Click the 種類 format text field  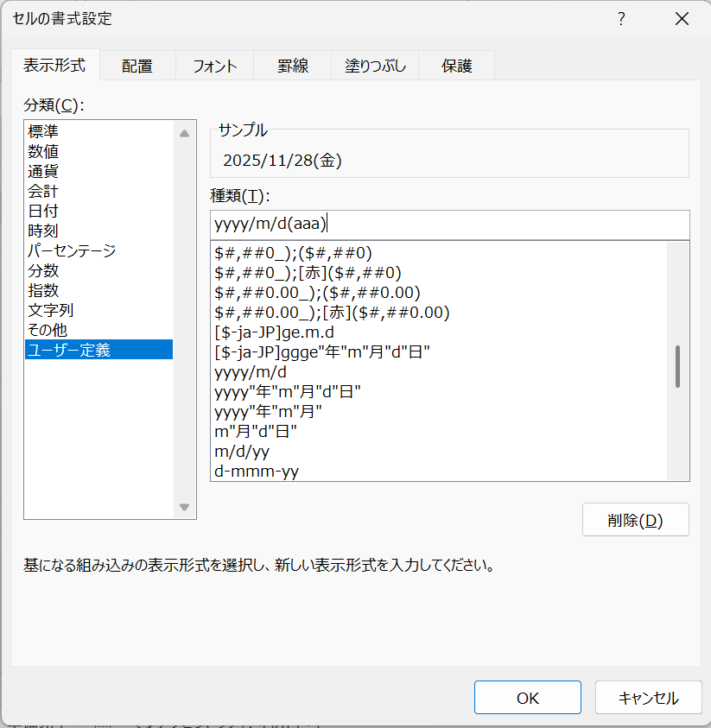pyautogui.click(x=449, y=225)
